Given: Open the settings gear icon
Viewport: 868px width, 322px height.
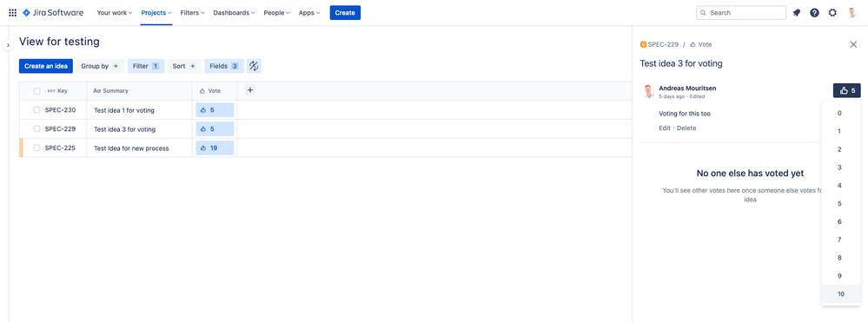Looking at the screenshot, I should pyautogui.click(x=832, y=13).
